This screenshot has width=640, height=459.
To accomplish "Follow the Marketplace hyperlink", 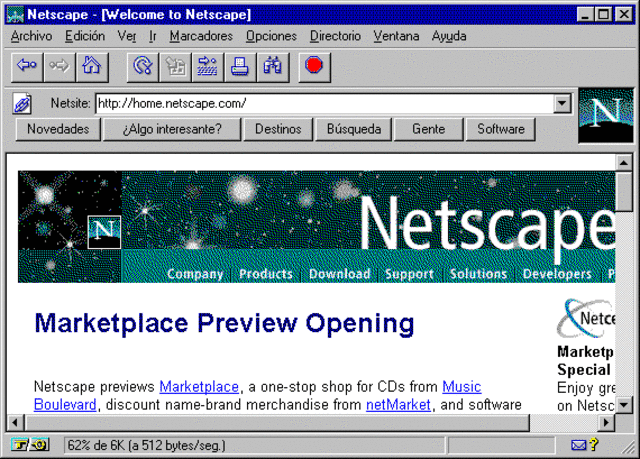I will pos(199,386).
